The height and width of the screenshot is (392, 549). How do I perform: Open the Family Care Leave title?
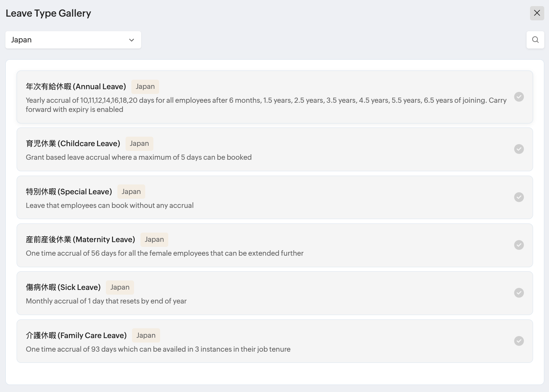point(76,336)
